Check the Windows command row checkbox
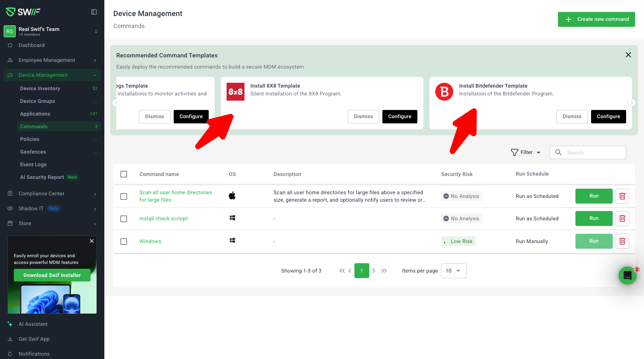Image resolution: width=644 pixels, height=359 pixels. pos(124,242)
